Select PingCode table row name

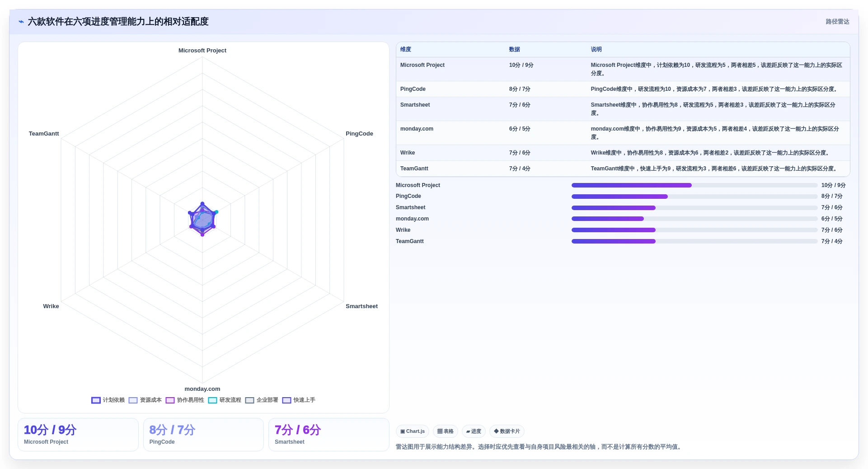tap(413, 89)
